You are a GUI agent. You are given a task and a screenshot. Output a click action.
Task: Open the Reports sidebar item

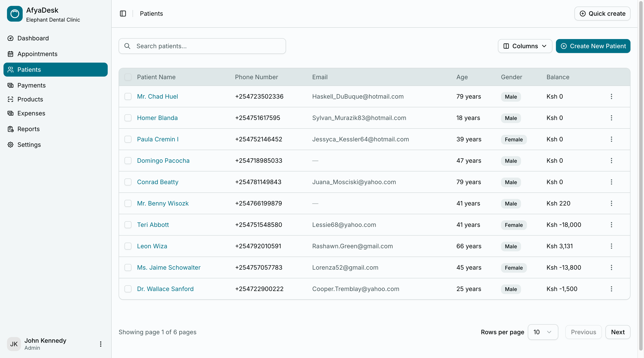28,129
